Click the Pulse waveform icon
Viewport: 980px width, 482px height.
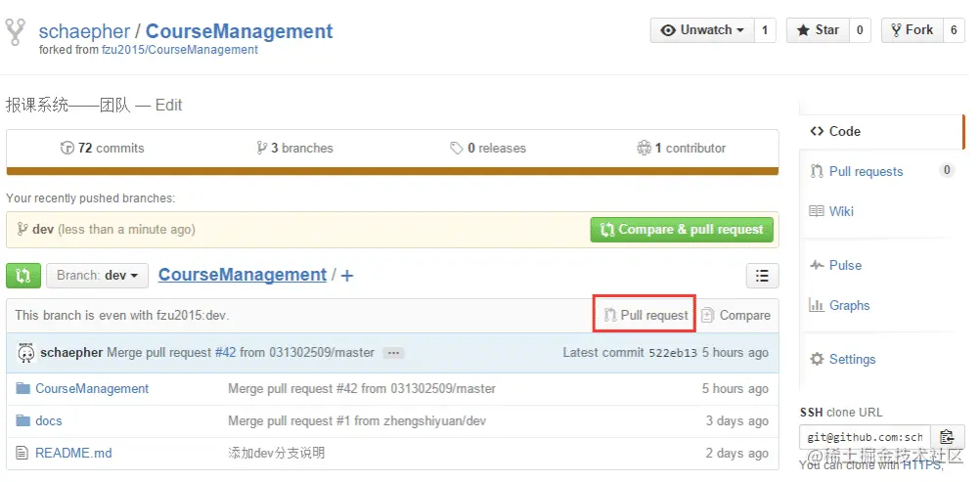click(817, 265)
